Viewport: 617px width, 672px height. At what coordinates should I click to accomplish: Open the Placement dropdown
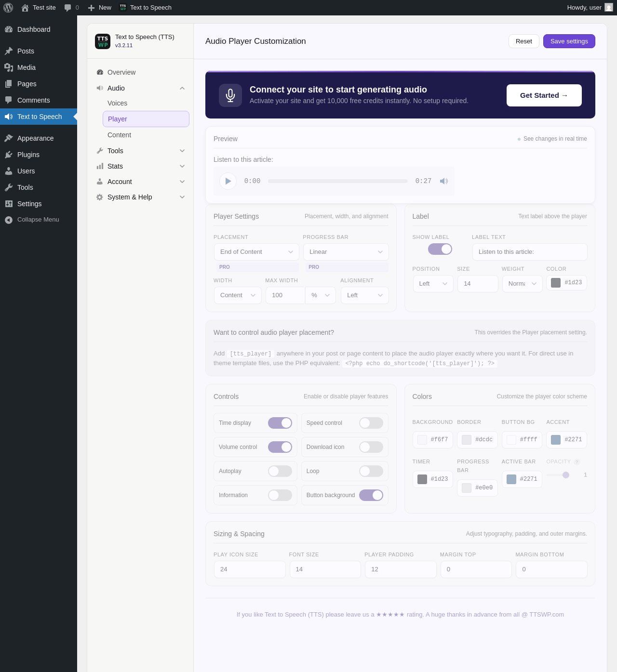click(x=256, y=252)
